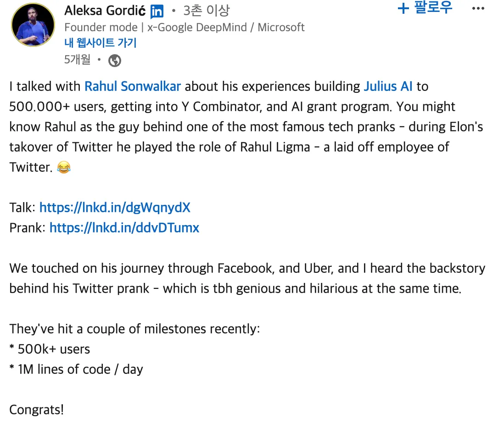Screen dimensions: 504x429
Task: Click the 3촌 이상 connection degree label
Action: tap(206, 10)
